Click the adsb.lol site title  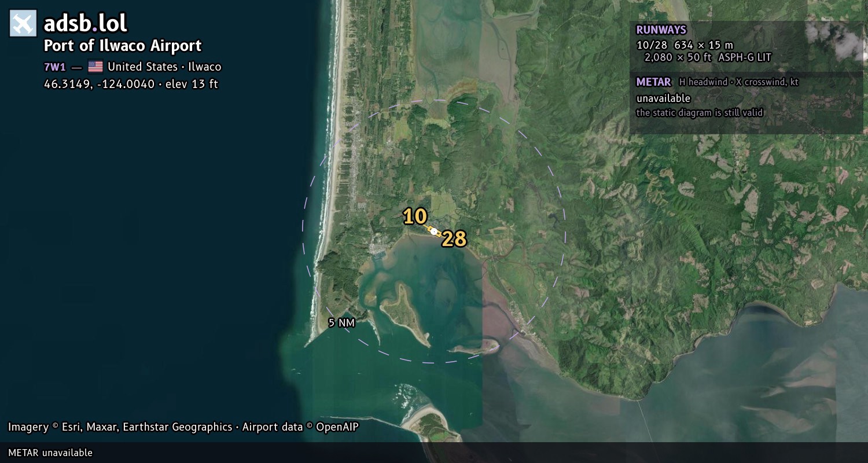(x=85, y=24)
